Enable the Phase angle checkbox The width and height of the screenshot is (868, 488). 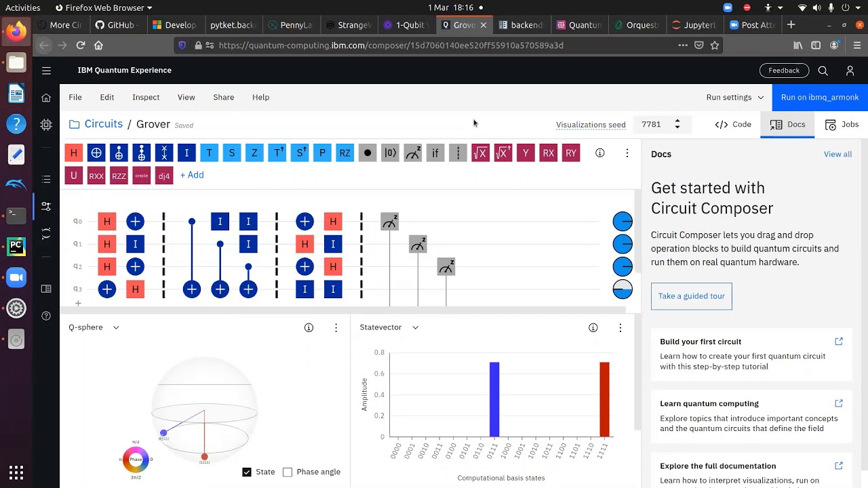tap(288, 472)
